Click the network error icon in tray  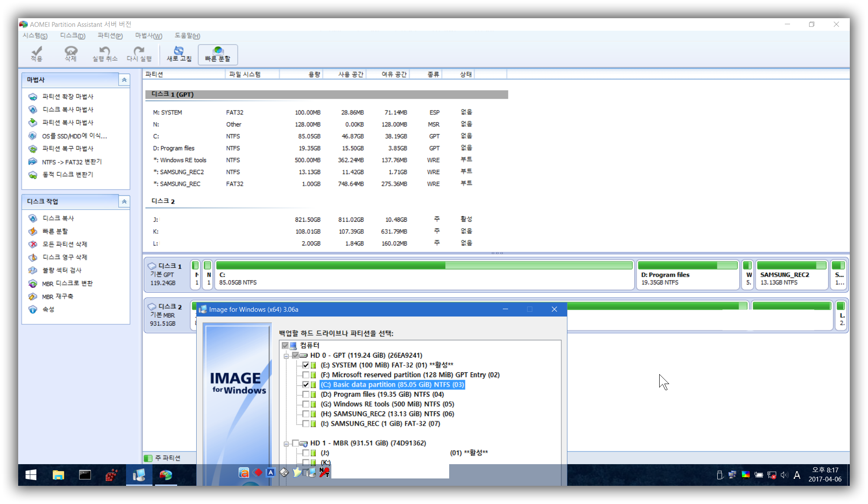[771, 475]
